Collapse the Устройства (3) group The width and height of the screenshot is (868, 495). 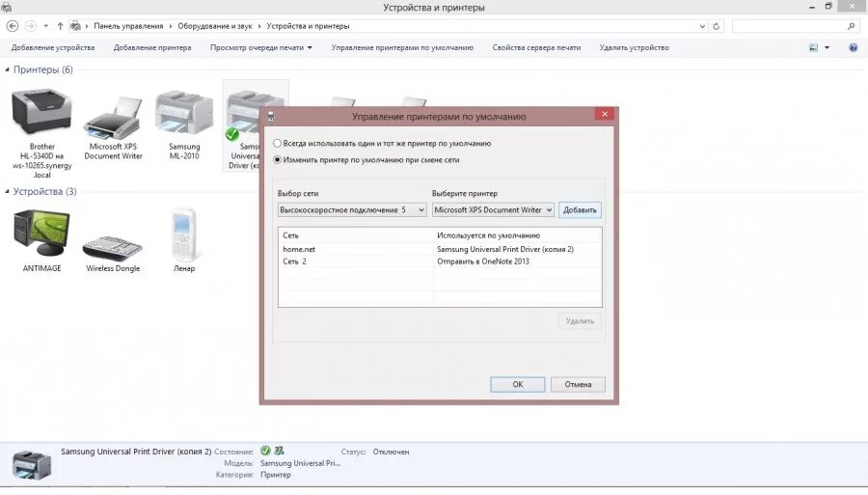click(x=7, y=192)
